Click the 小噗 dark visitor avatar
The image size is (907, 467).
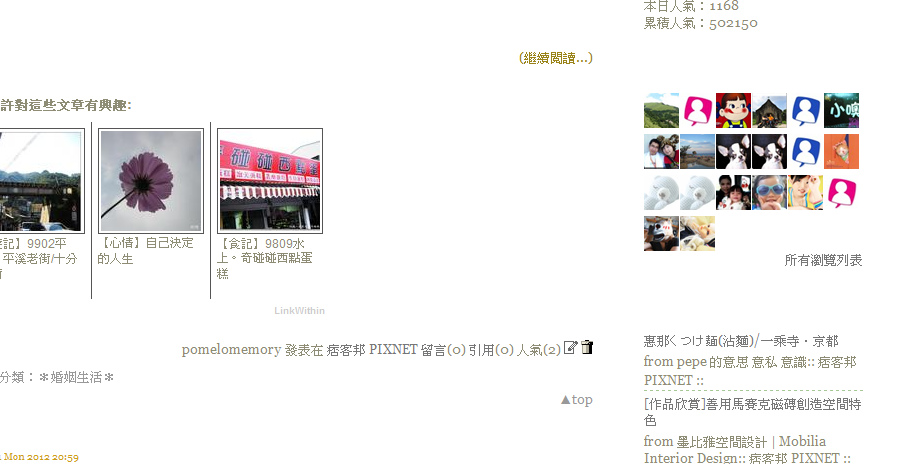pyautogui.click(x=841, y=111)
